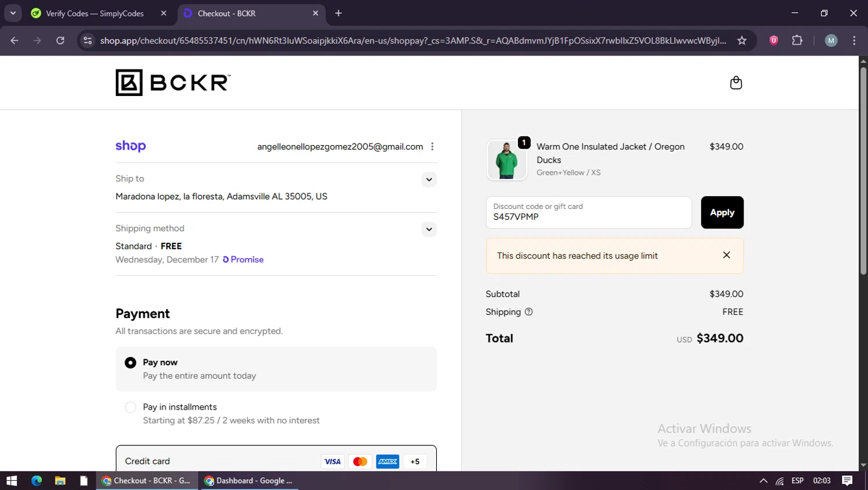Open the uBlock shield extension icon
The width and height of the screenshot is (868, 490).
coord(774,40)
